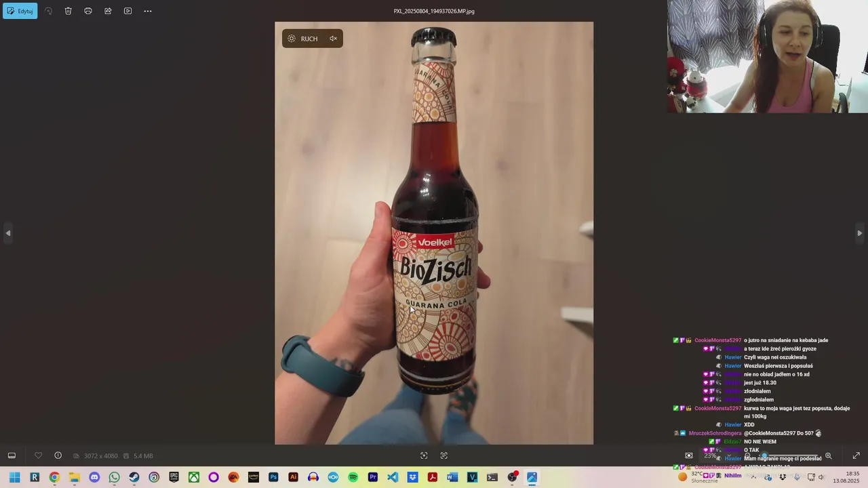Viewport: 868px width, 488px height.
Task: Open the Windows Start menu
Action: [x=14, y=477]
